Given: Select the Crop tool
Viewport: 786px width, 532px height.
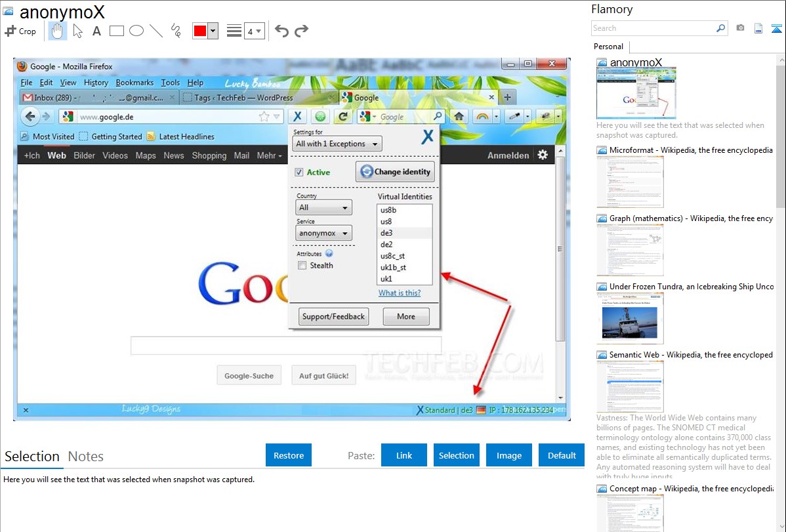Looking at the screenshot, I should 20,31.
